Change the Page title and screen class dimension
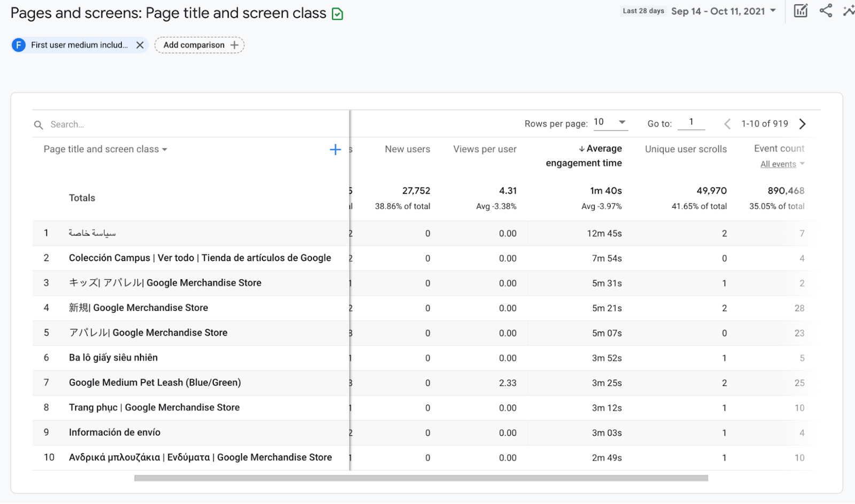The image size is (855, 504). (104, 149)
